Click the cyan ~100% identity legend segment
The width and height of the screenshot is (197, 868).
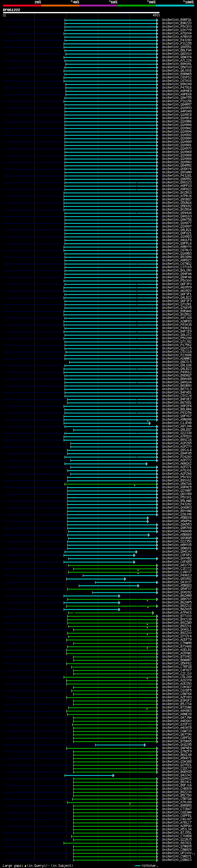(x=175, y=6)
